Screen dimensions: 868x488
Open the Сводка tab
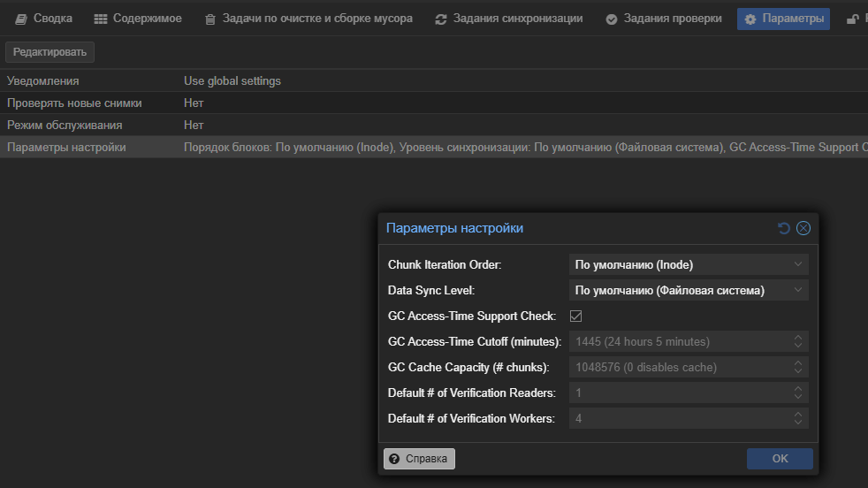(x=44, y=19)
